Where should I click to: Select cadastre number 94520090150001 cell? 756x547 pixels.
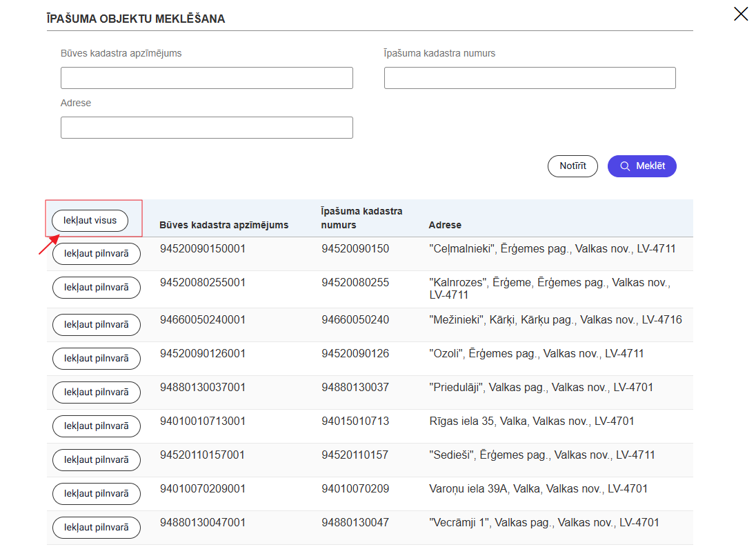tap(203, 248)
